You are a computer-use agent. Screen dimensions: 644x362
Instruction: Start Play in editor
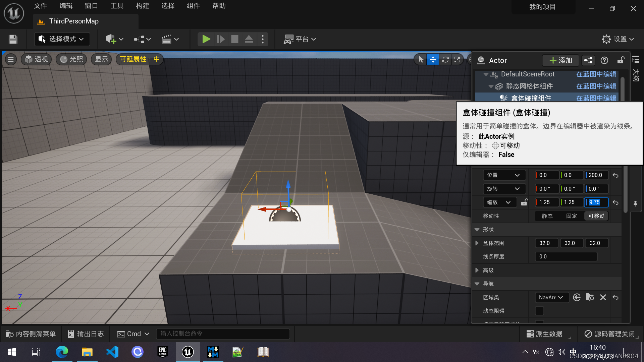tap(206, 39)
